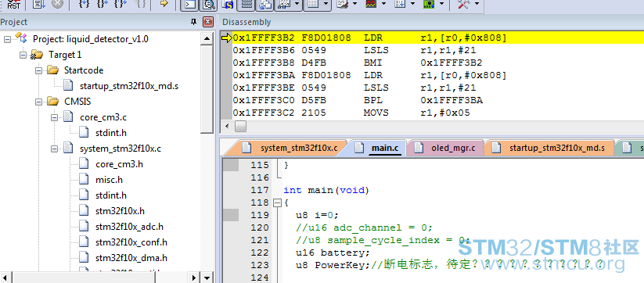Collapse the liquid_detector_v1.0 project node

[x=7, y=39]
